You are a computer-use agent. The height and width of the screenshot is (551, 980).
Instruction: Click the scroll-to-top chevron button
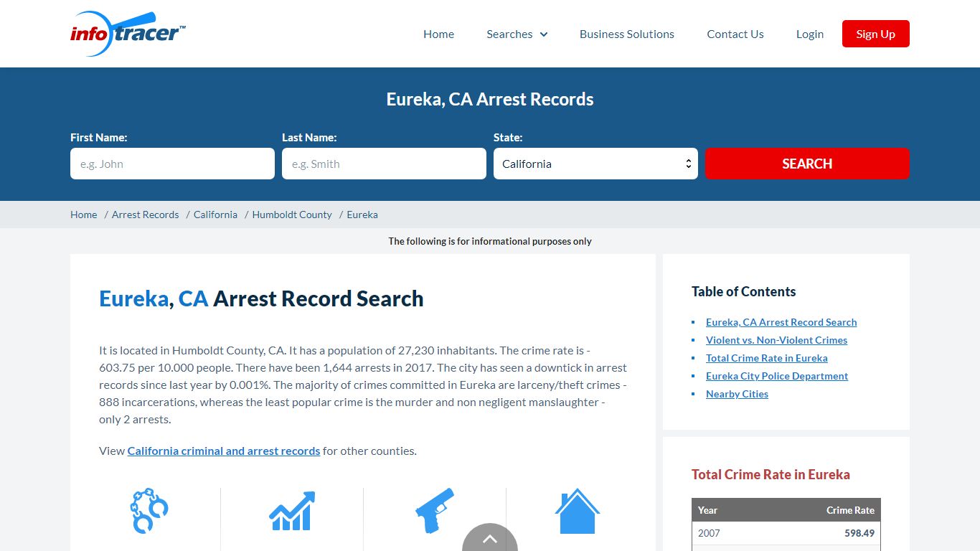(x=490, y=538)
